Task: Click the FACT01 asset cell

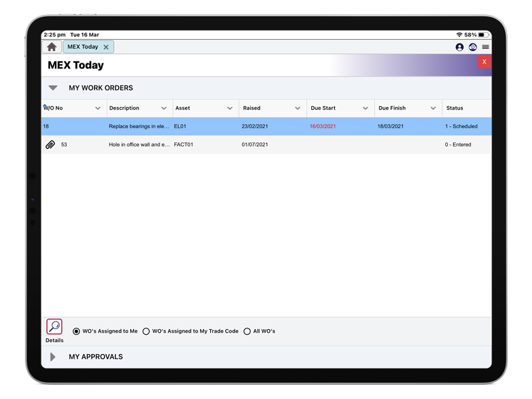Action: click(x=184, y=145)
